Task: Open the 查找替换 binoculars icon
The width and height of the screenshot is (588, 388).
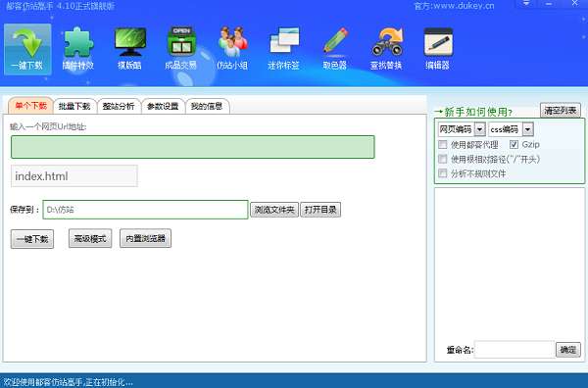Action: [386, 50]
